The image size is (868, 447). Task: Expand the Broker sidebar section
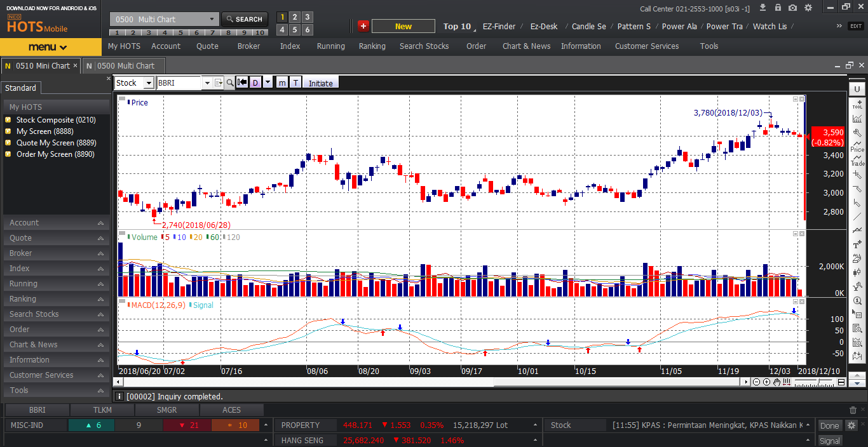(x=57, y=253)
